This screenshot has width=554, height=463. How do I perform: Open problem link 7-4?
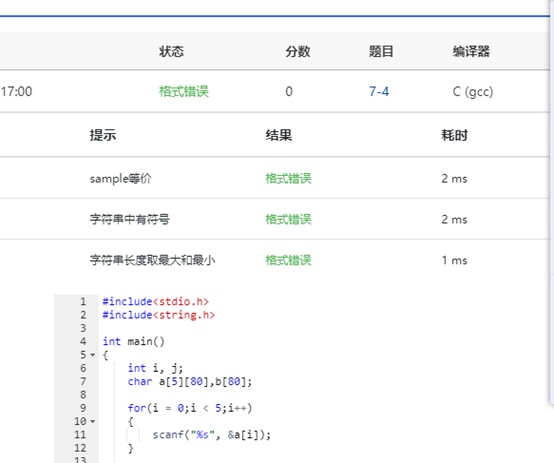pyautogui.click(x=379, y=92)
